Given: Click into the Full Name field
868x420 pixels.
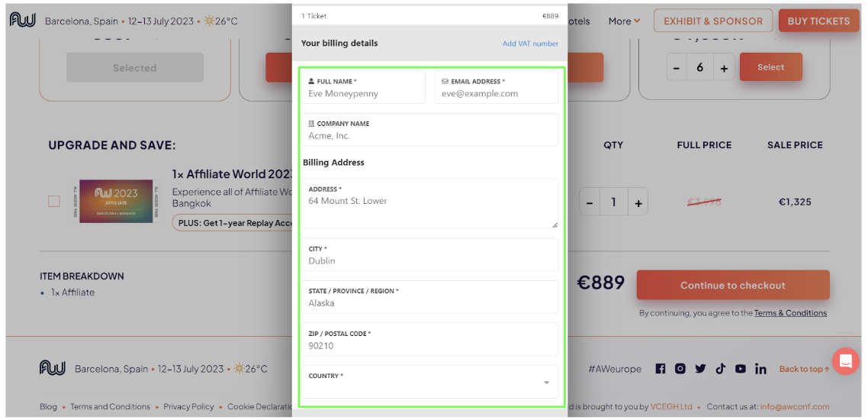Looking at the screenshot, I should coord(364,94).
